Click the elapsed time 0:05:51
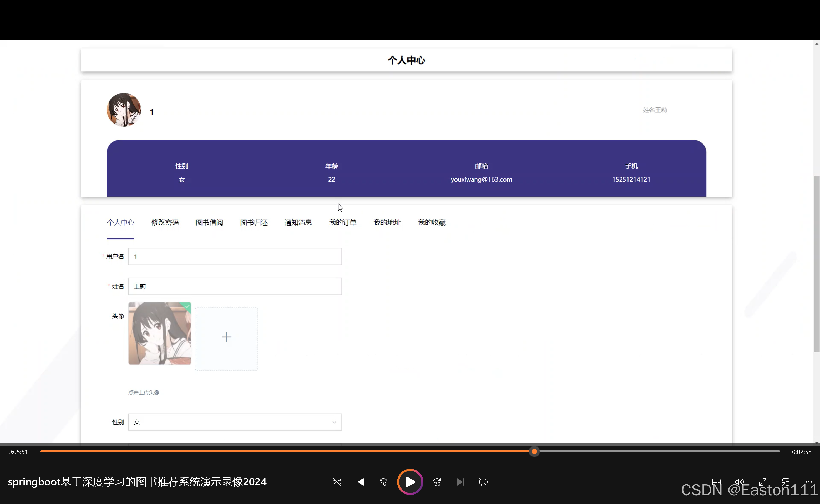This screenshot has width=820, height=504. tap(18, 452)
